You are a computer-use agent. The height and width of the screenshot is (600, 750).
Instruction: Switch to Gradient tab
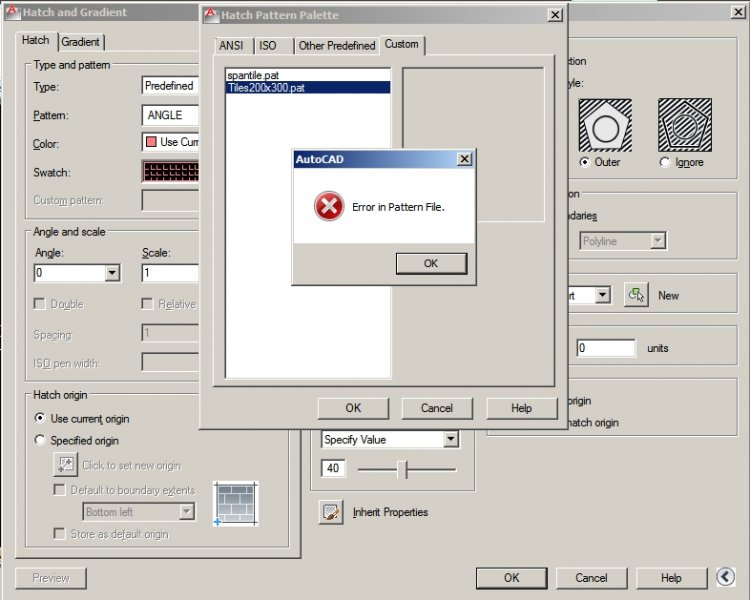(x=80, y=42)
